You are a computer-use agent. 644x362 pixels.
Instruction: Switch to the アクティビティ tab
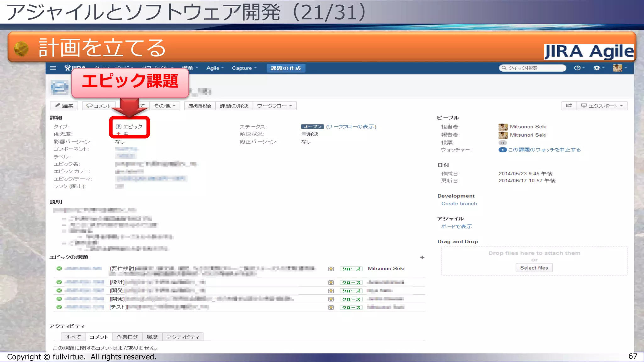pyautogui.click(x=183, y=337)
